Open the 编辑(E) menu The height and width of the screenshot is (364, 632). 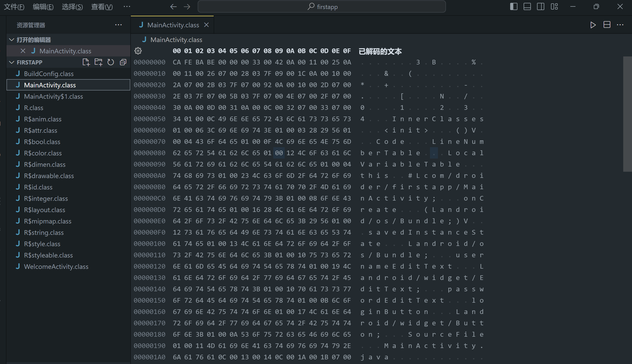[43, 7]
